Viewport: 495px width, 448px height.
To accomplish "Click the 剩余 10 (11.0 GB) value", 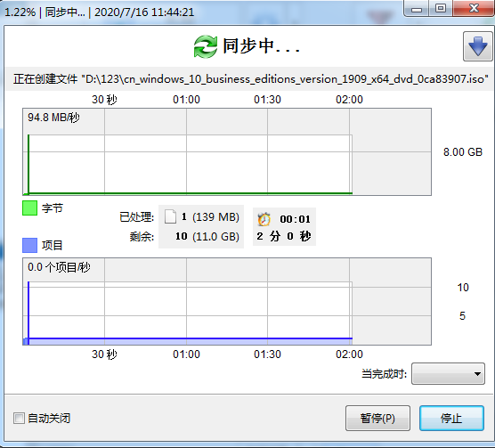I will click(x=207, y=237).
